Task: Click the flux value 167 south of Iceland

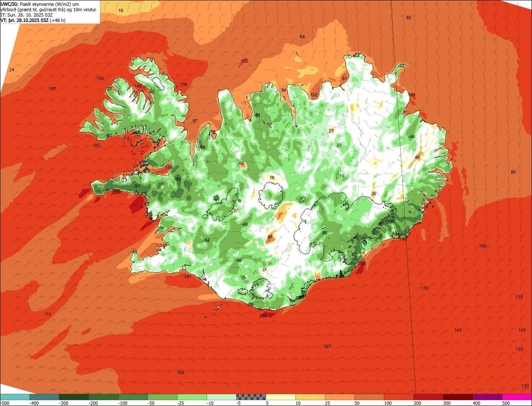Action: tap(327, 347)
